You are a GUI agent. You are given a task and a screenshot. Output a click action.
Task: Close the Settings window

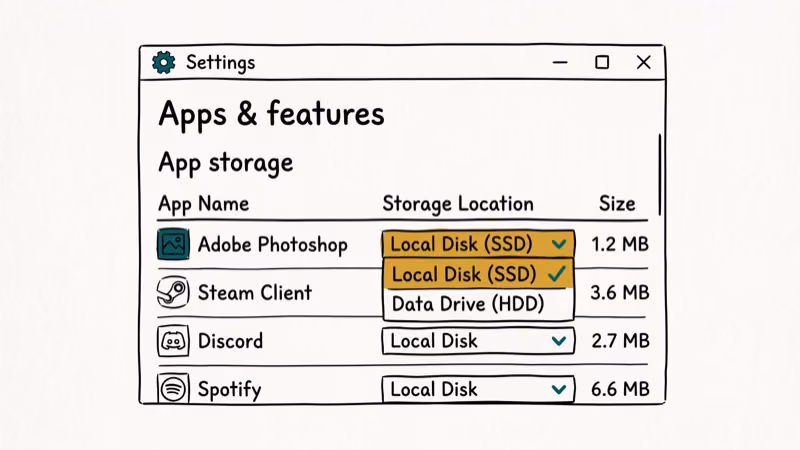644,62
